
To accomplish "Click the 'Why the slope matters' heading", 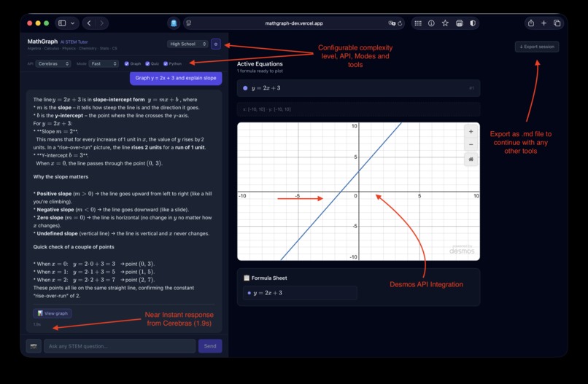I will coord(61,177).
